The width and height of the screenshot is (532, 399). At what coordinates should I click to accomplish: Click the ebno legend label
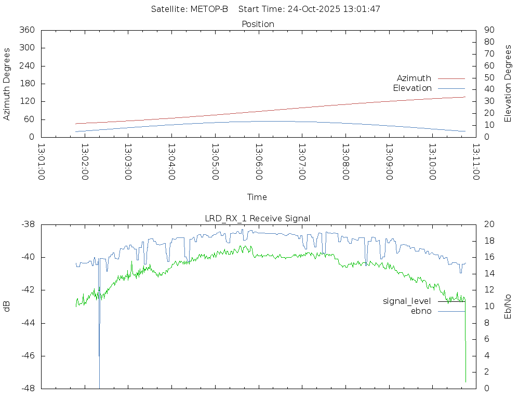click(x=421, y=311)
